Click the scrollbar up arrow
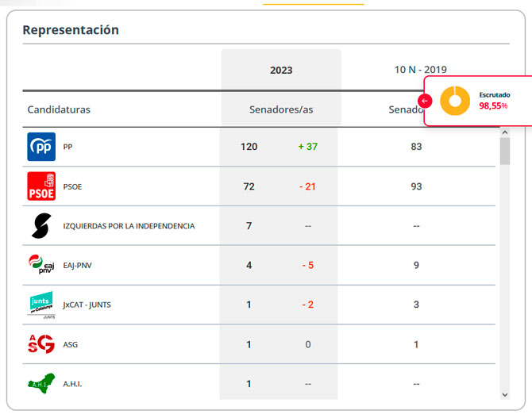Image resolution: width=532 pixels, height=418 pixels. (x=505, y=132)
